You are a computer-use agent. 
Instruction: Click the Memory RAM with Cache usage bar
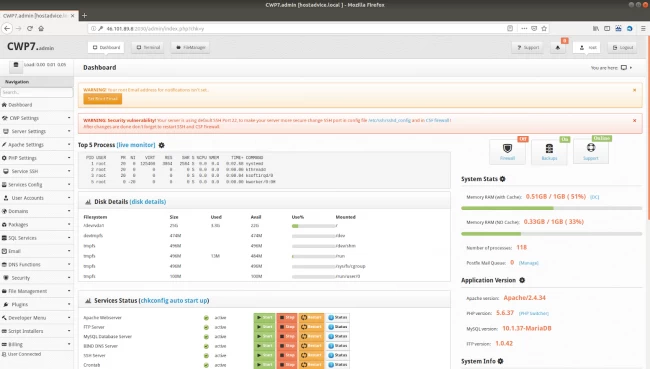(551, 208)
